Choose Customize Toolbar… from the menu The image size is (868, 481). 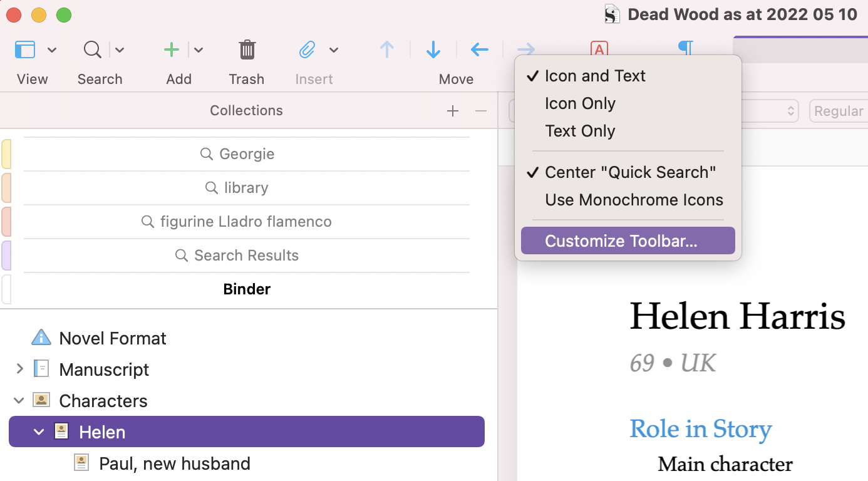[621, 241]
